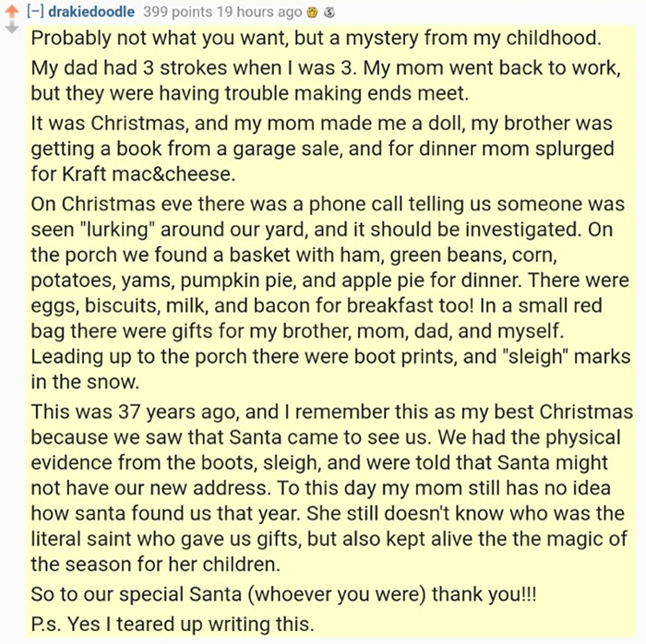Click the 'P.s. Yes I teared up' line
The image size is (646, 644).
pos(173,624)
